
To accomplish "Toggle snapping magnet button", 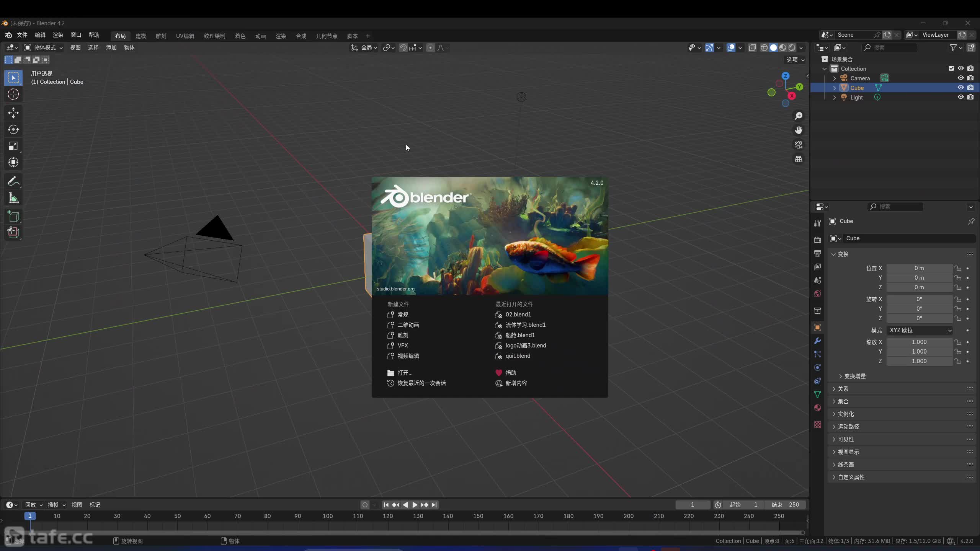I will 403,48.
